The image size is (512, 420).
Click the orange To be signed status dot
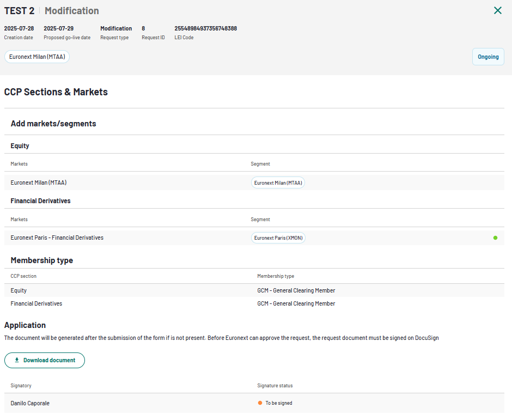(260, 403)
